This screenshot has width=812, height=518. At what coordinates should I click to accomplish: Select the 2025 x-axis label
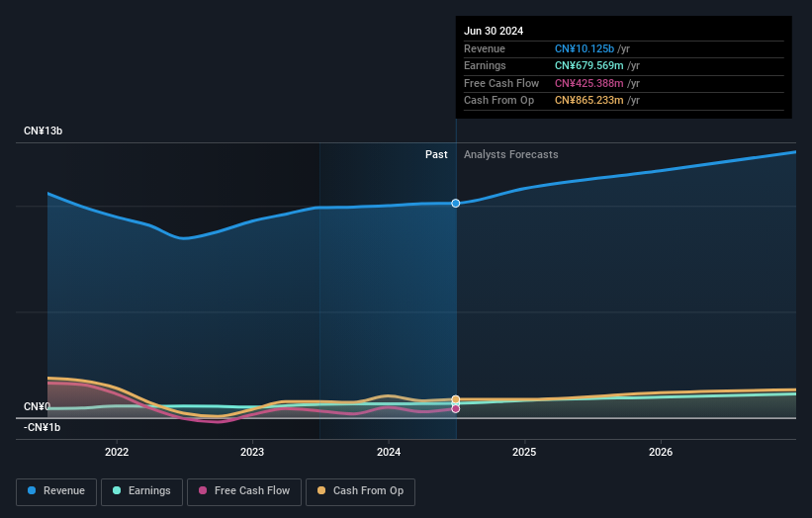click(x=524, y=452)
